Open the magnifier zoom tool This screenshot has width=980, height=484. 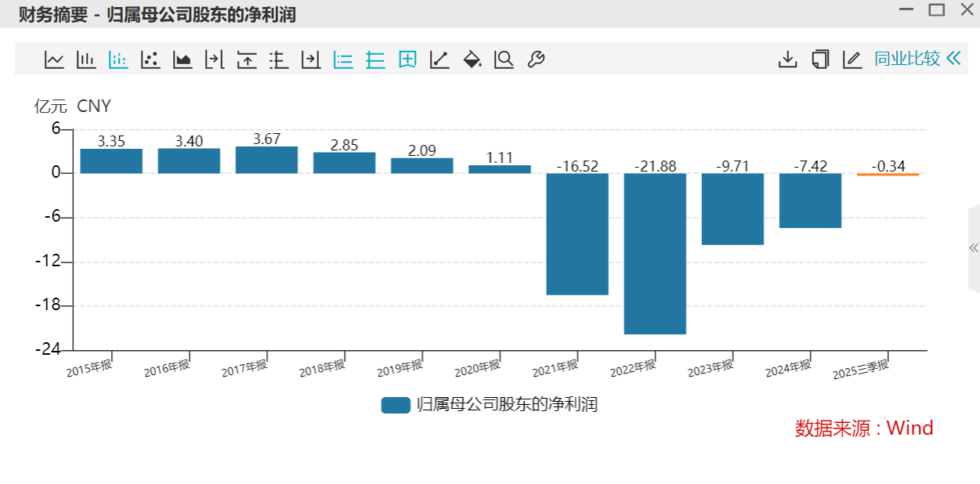tap(504, 60)
